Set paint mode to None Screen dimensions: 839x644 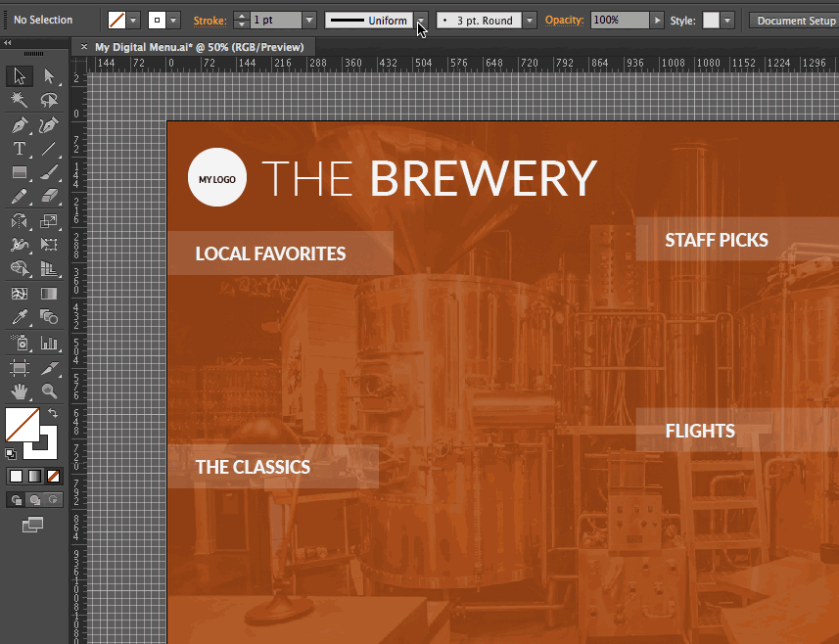tap(53, 476)
